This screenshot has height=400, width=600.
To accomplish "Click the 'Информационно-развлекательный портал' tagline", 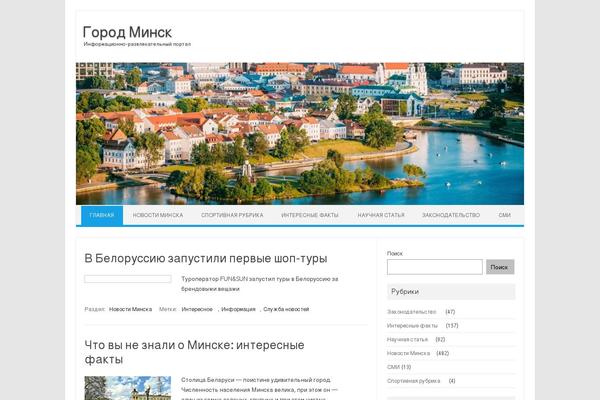I will [137, 44].
